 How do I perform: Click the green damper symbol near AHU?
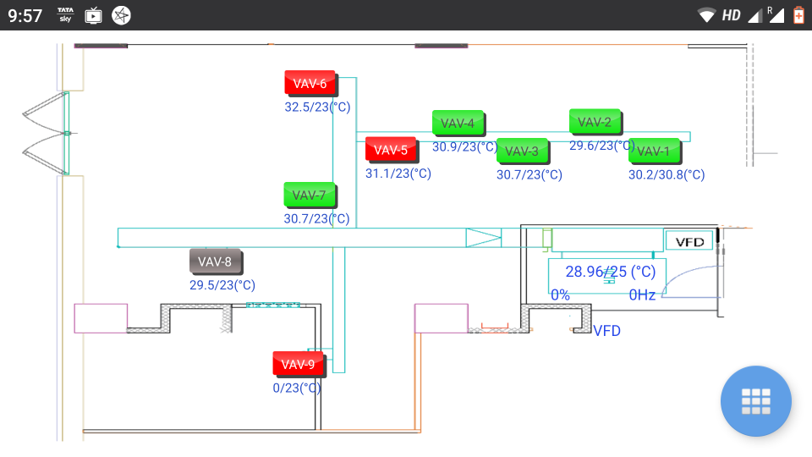click(547, 239)
